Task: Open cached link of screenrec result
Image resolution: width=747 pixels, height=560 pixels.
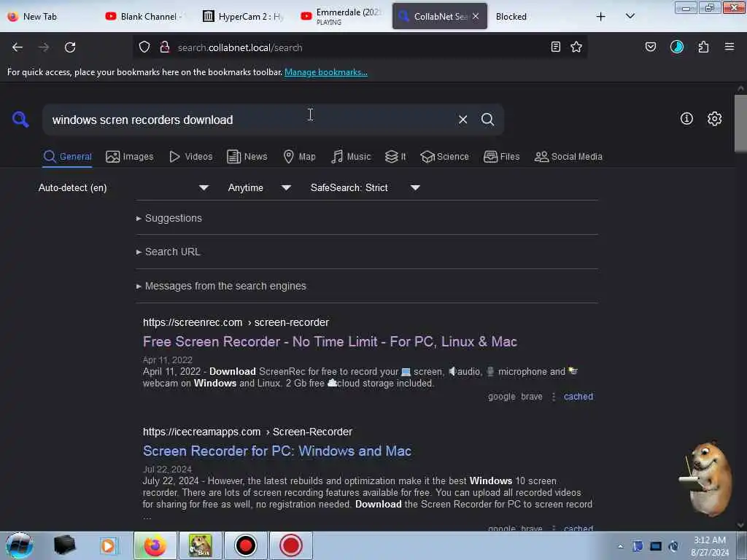Action: pyautogui.click(x=578, y=397)
